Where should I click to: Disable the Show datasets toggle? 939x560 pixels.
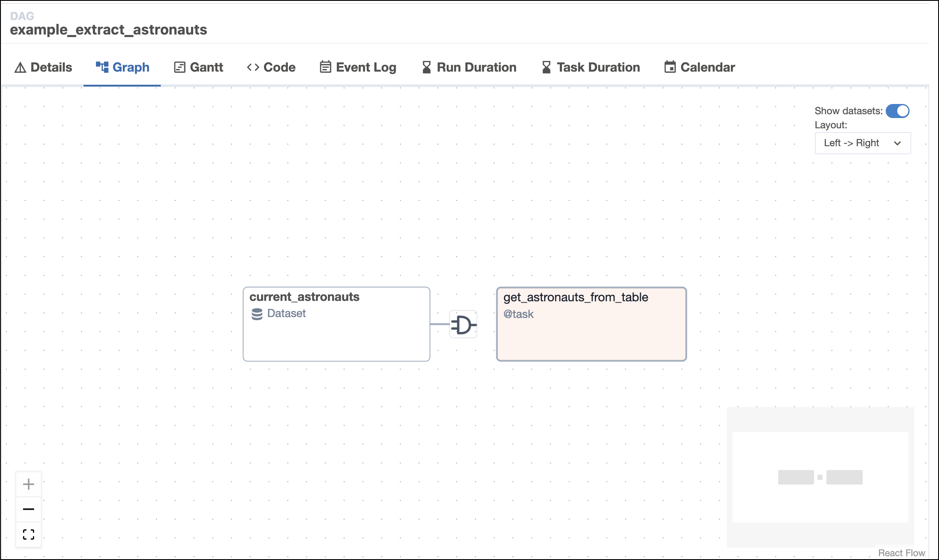898,111
